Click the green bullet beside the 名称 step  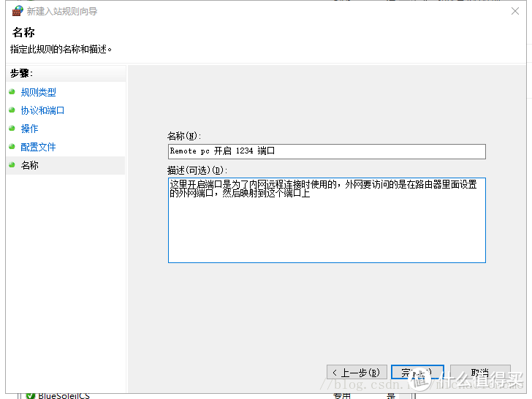tap(12, 165)
